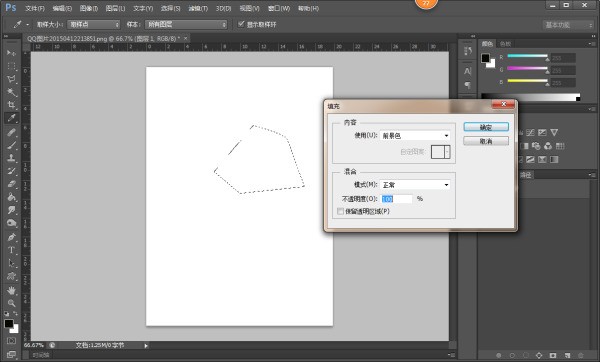Swap foreground and background colors
This screenshot has width=600, height=362.
[16, 313]
